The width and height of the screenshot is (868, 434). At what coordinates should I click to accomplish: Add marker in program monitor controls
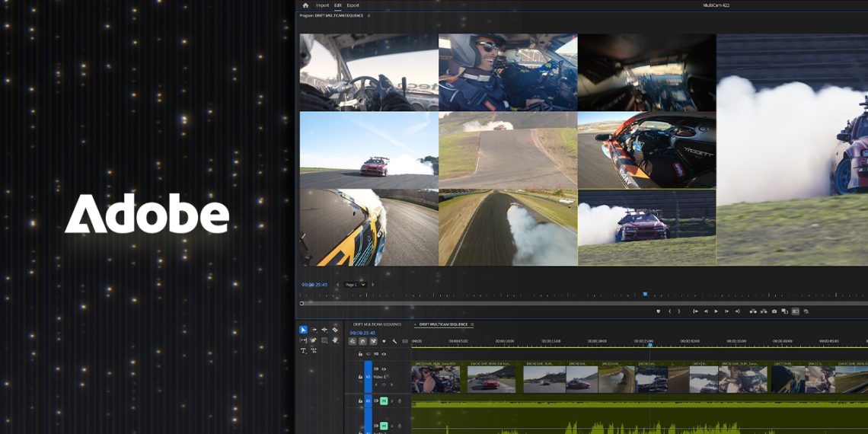coord(658,311)
